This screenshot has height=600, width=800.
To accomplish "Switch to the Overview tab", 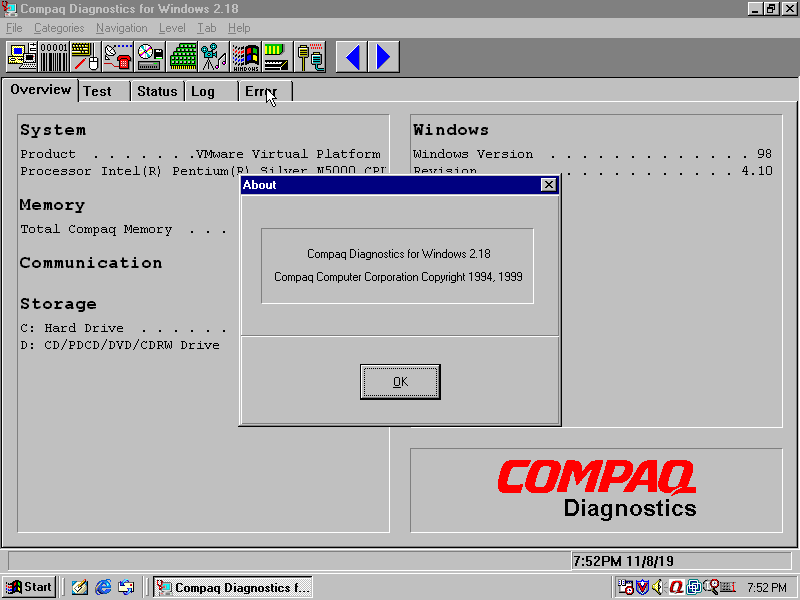I will (x=40, y=90).
